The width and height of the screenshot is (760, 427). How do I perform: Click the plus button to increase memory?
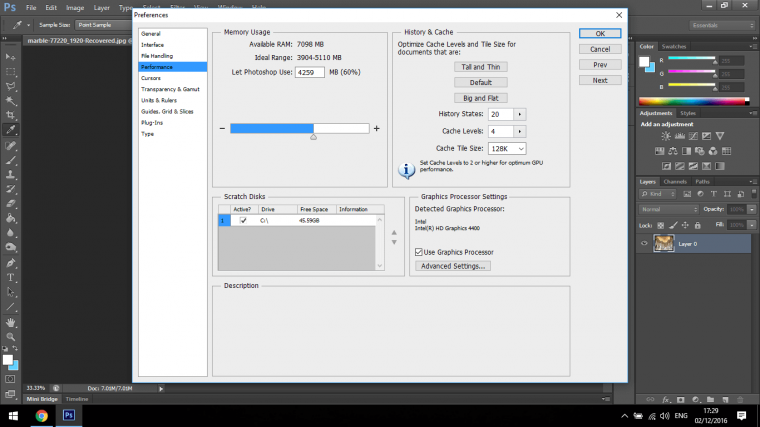tap(377, 128)
